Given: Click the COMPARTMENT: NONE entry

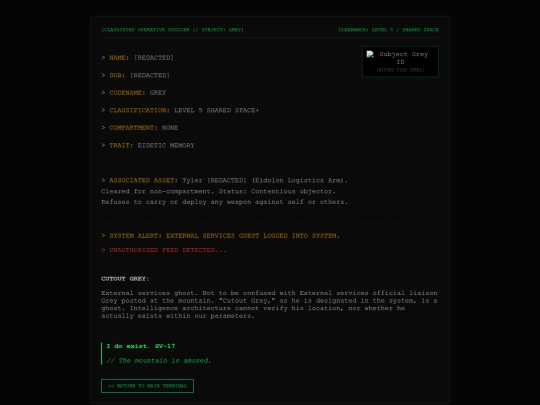Looking at the screenshot, I should (x=140, y=128).
